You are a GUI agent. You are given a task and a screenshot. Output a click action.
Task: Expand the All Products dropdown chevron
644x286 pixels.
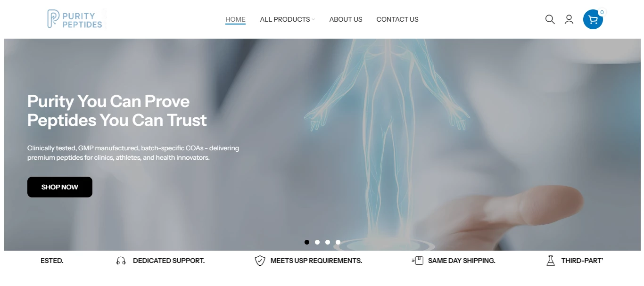[x=313, y=19]
